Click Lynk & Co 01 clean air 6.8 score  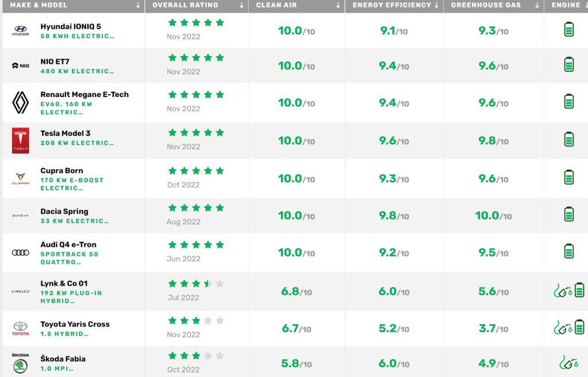tap(297, 292)
